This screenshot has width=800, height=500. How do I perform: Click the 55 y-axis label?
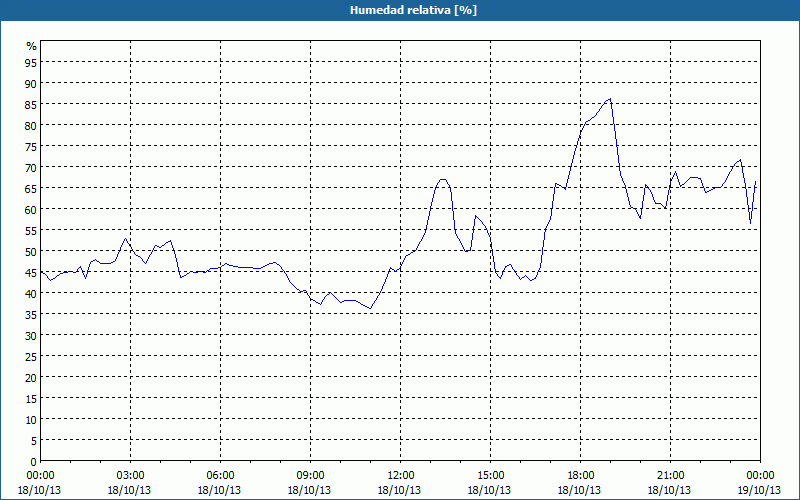pos(31,231)
